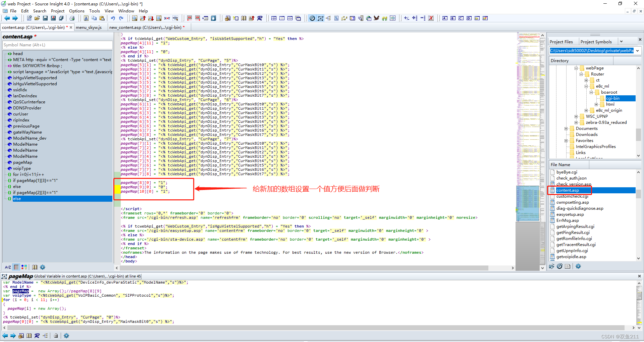Image resolution: width=644 pixels, height=342 pixels.
Task: Open the File menu
Action: (13, 11)
